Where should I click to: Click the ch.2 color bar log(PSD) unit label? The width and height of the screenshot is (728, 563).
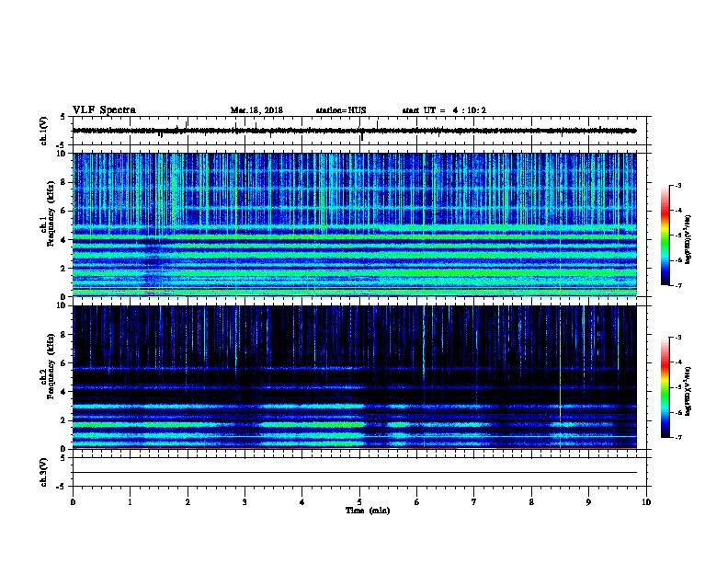pyautogui.click(x=688, y=391)
